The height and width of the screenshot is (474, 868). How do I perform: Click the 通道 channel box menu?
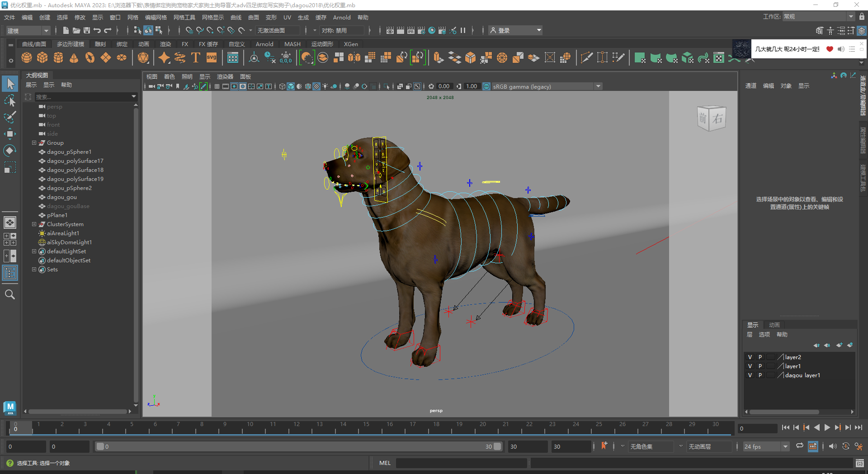751,86
